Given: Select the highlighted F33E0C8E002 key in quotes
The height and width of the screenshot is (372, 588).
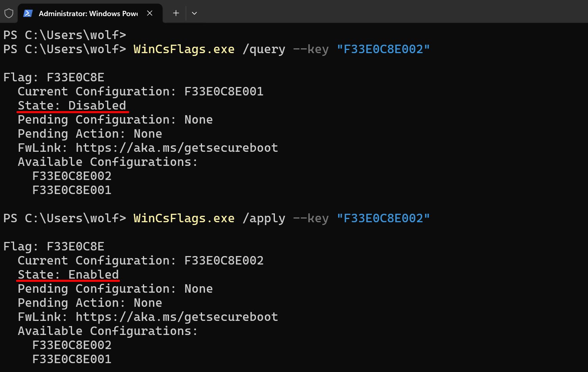Looking at the screenshot, I should point(383,49).
